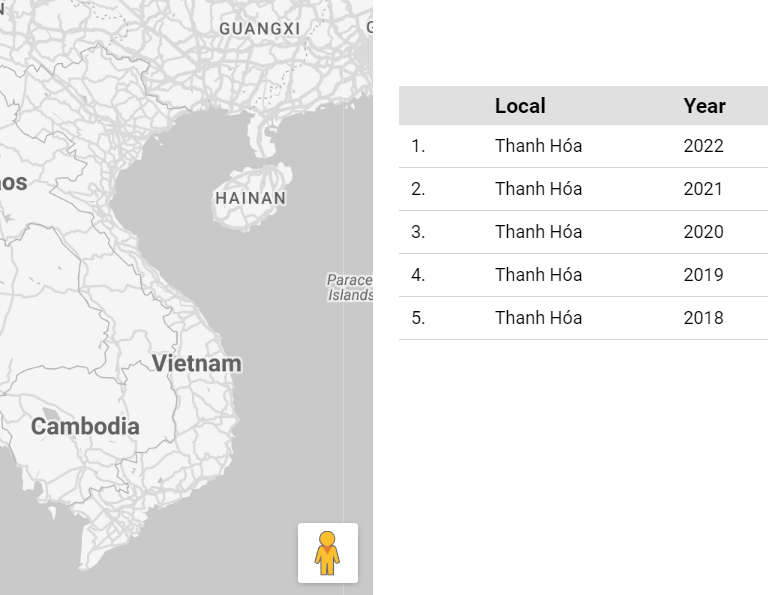Click the Guangxi region label
Screen dimensions: 768x595
point(259,28)
